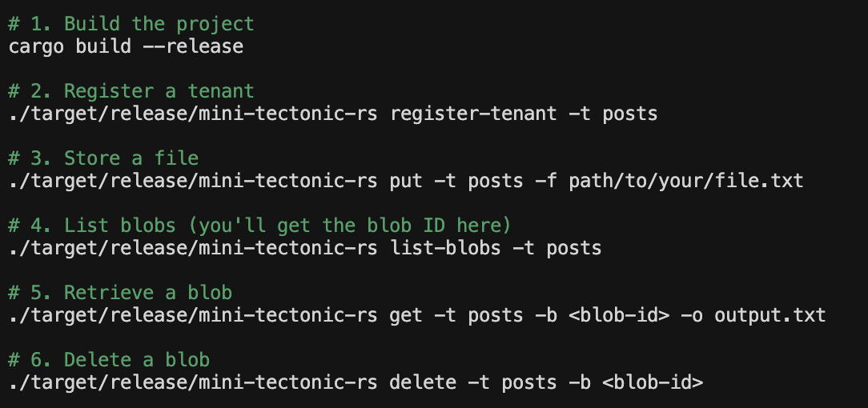
Task: Click the word "cargo" in the build command
Action: click(37, 46)
